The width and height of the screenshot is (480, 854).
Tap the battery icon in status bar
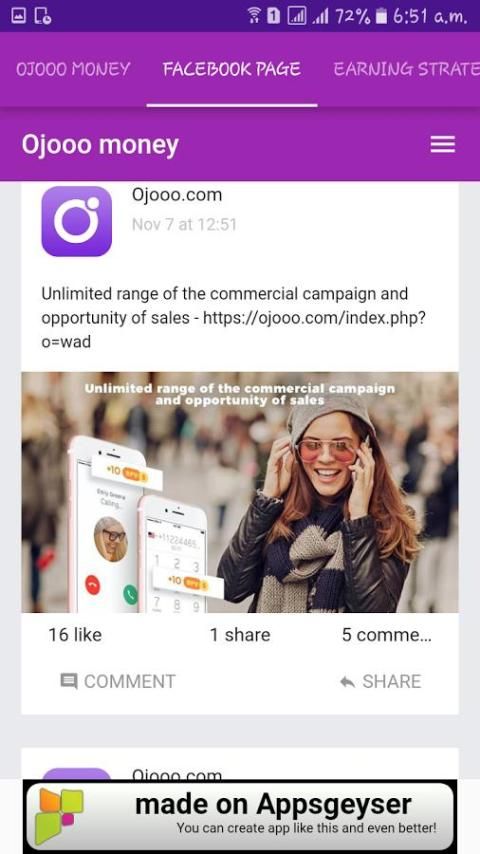click(381, 16)
